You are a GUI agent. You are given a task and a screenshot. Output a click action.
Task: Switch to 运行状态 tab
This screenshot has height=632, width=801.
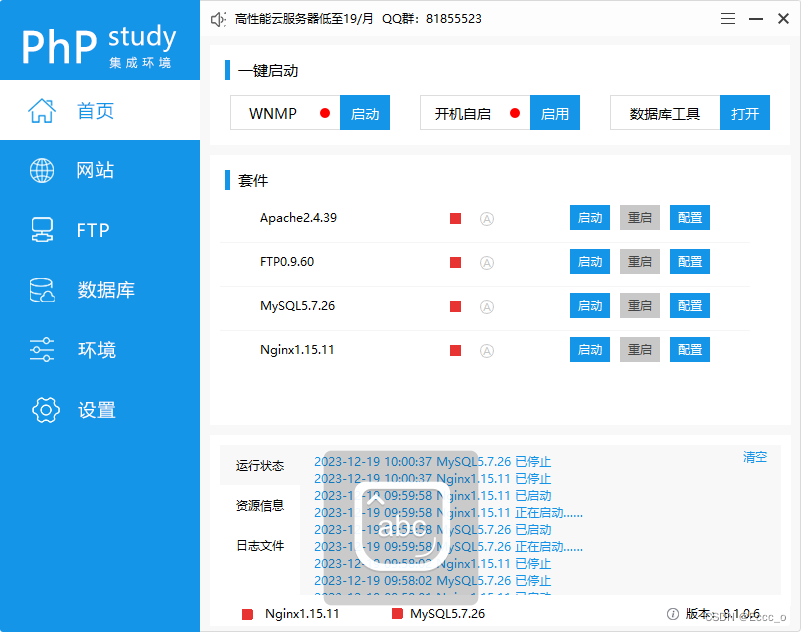click(x=260, y=465)
